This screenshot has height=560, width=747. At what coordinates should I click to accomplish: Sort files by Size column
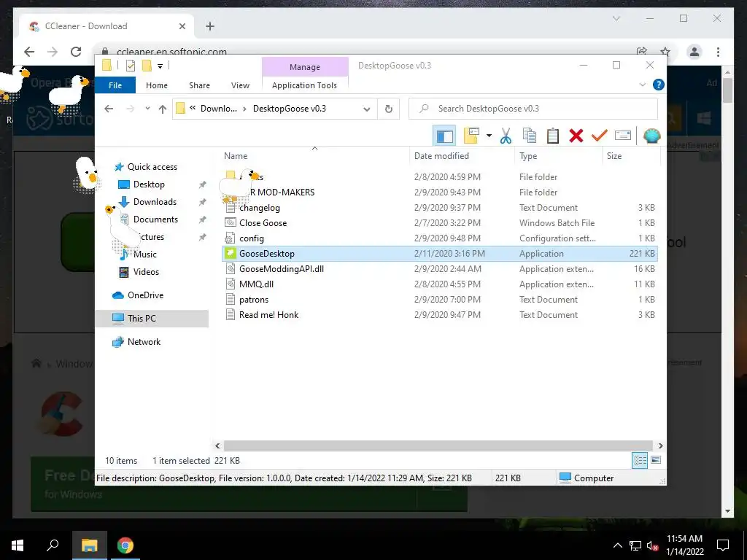click(x=614, y=156)
